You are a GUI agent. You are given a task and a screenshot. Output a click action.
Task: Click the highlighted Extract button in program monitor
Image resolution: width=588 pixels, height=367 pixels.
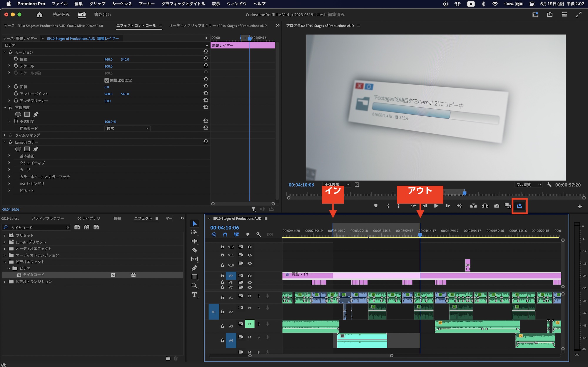tap(519, 206)
